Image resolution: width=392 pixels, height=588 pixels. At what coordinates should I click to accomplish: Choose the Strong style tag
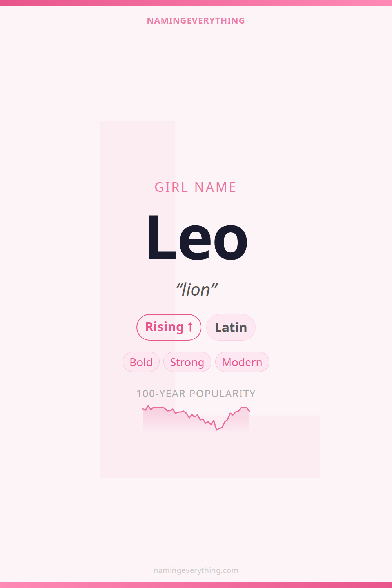pyautogui.click(x=187, y=362)
